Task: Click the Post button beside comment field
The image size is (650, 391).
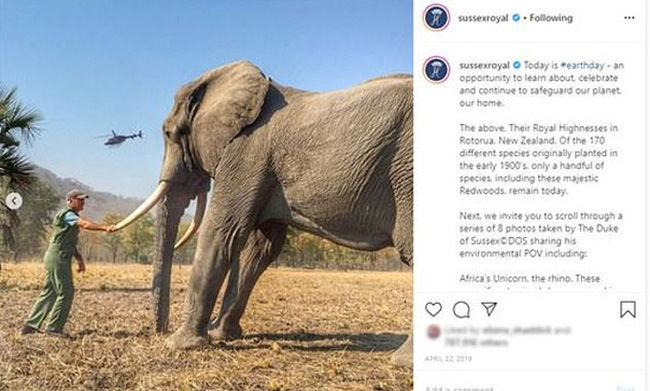Action: point(626,388)
